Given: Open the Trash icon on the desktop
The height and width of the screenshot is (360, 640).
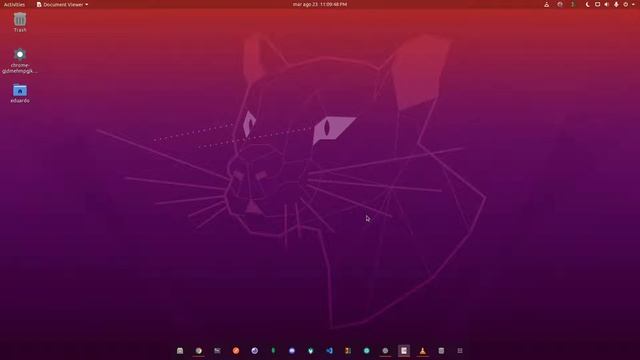Looking at the screenshot, I should (20, 20).
